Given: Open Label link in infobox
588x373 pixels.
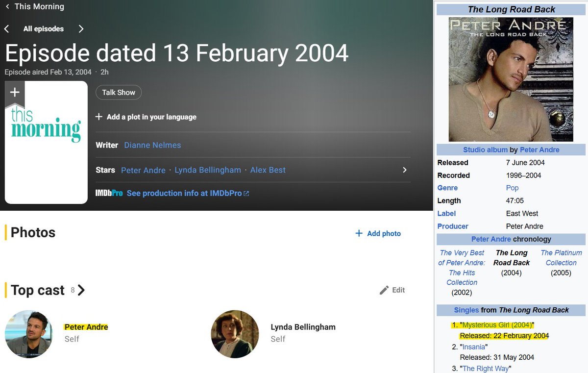Looking at the screenshot, I should coord(446,213).
